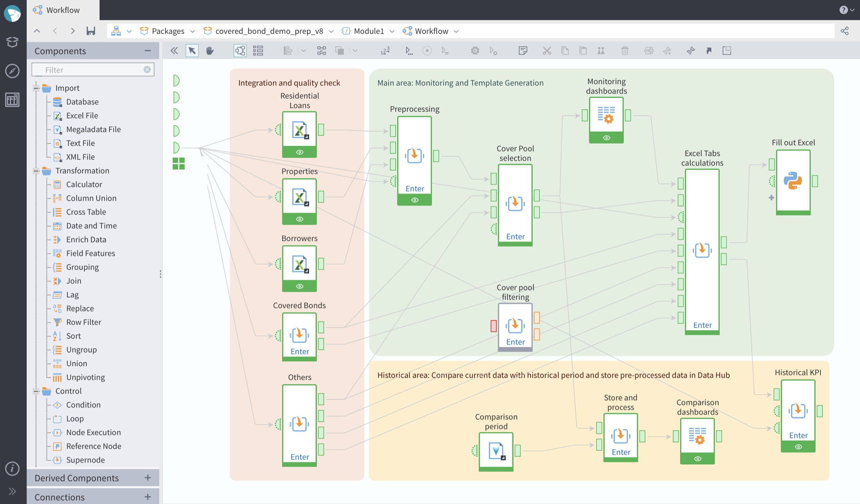Click the Comparison period Megaladata node
This screenshot has height=504, width=860.
[496, 451]
